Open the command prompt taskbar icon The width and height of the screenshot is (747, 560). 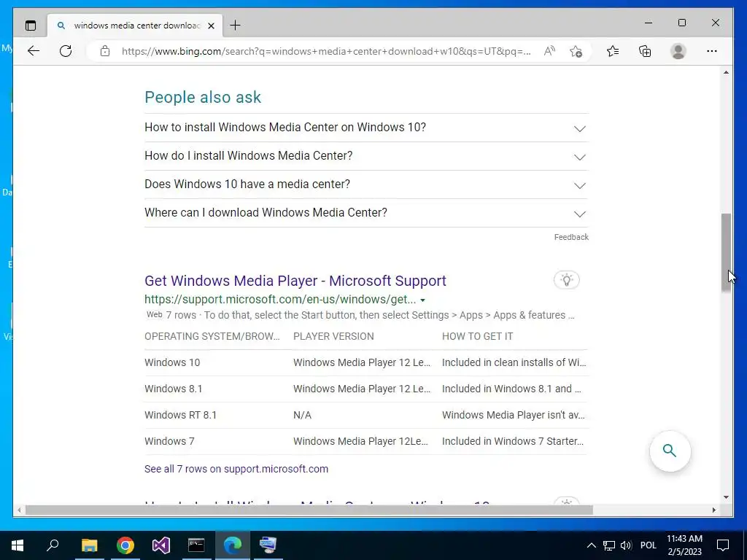(196, 545)
